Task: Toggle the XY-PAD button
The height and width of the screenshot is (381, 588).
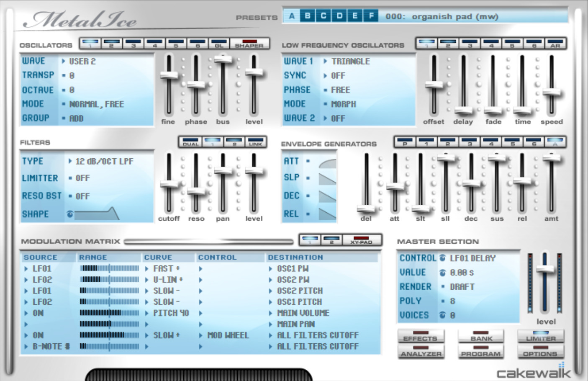Action: tap(361, 240)
